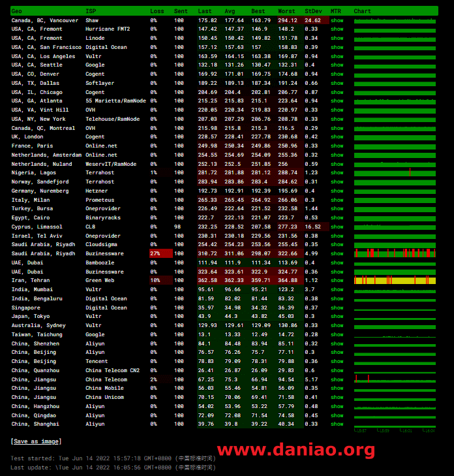
Task: Click the Avg column header
Action: [x=230, y=11]
